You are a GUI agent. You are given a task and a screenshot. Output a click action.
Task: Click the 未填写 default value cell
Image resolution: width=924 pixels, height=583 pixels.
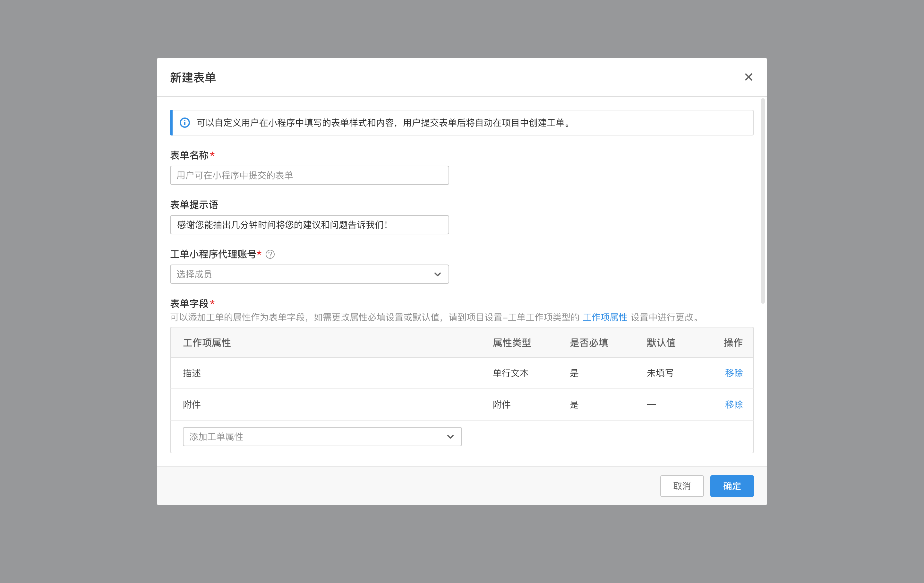click(660, 373)
